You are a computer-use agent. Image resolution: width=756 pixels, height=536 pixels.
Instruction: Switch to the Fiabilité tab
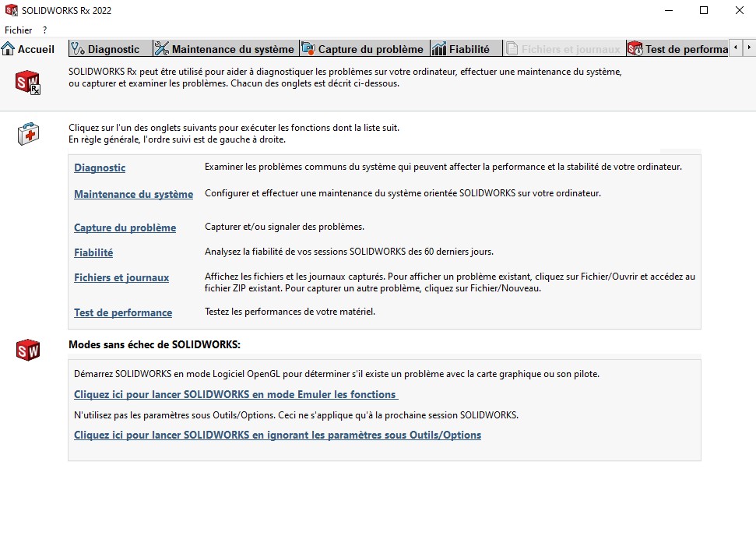469,49
